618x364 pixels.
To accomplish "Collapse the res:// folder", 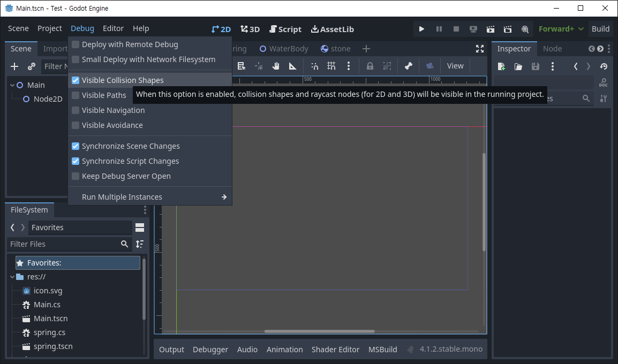I will (x=12, y=277).
